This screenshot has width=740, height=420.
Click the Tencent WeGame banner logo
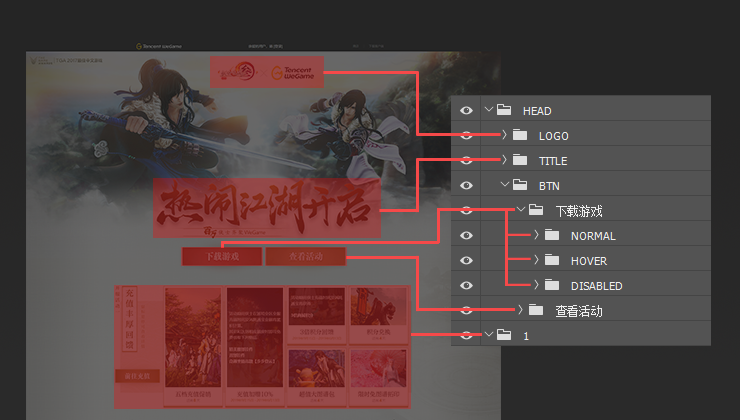(x=294, y=73)
